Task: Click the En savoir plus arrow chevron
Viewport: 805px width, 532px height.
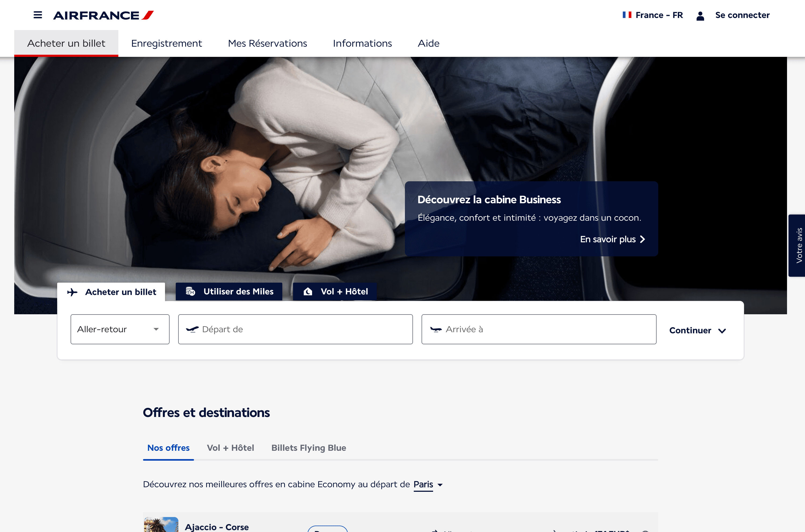Action: coord(642,239)
